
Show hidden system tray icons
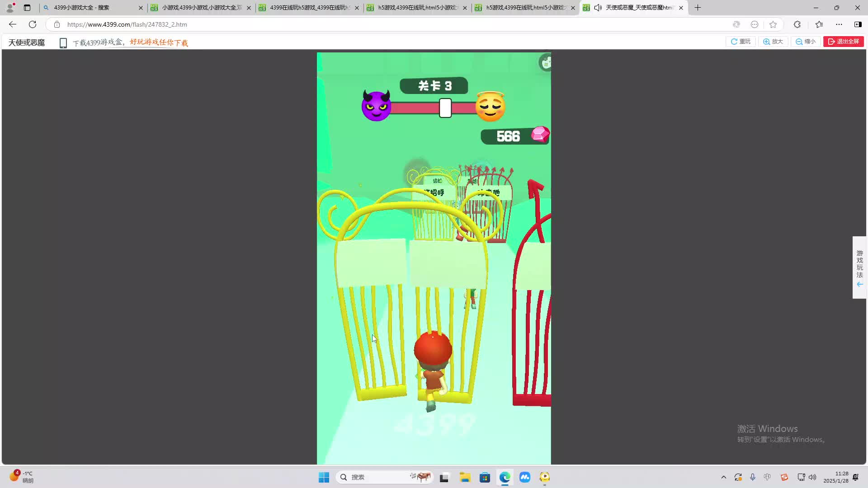tap(723, 477)
